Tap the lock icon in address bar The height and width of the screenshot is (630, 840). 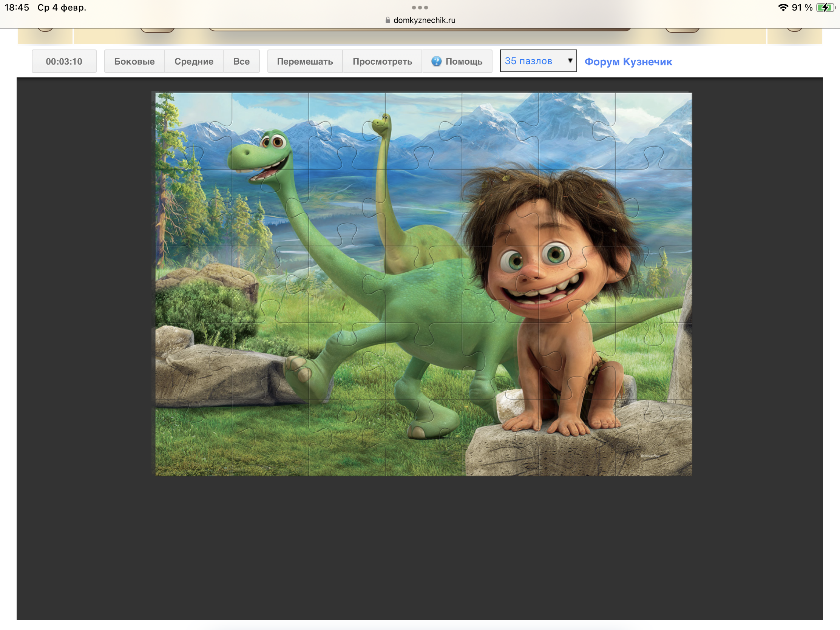[x=388, y=20]
